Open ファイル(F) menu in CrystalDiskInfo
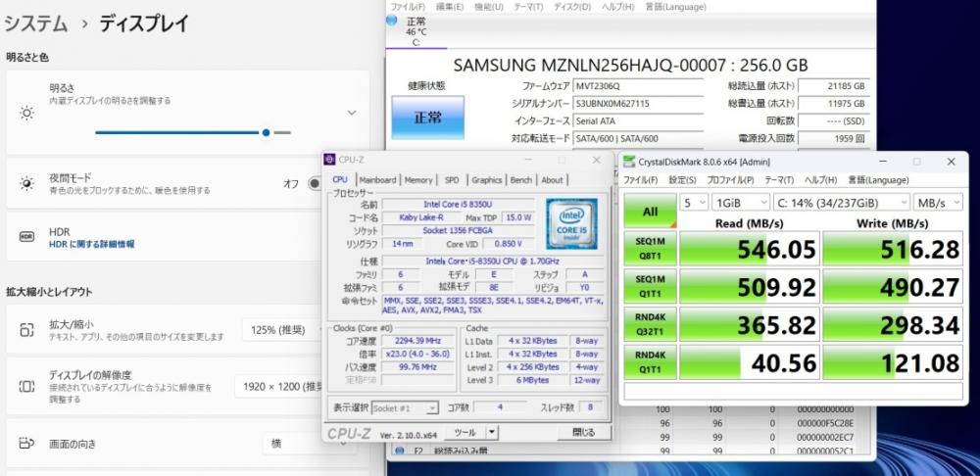 408,7
